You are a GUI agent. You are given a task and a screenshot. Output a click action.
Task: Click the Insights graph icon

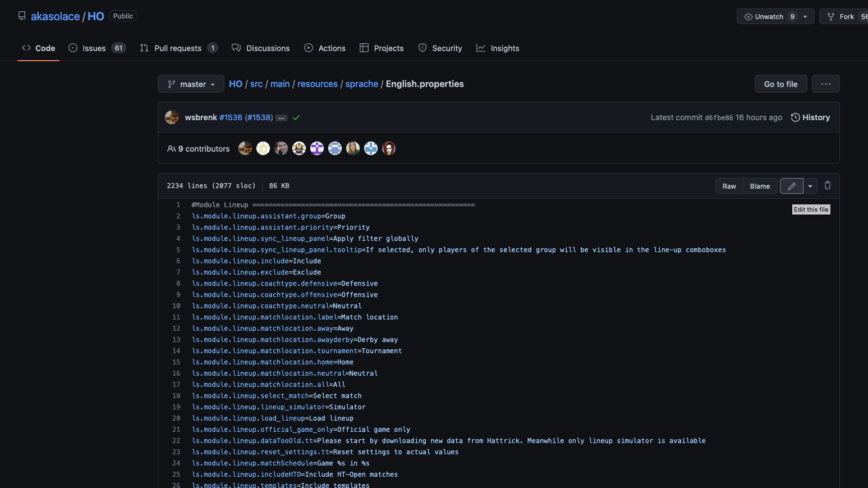tap(481, 48)
